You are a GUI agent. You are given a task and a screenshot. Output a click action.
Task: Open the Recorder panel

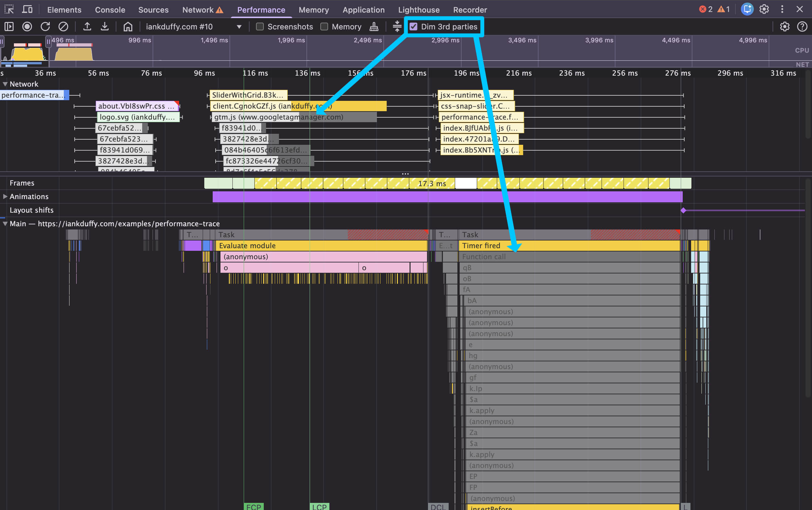click(470, 10)
